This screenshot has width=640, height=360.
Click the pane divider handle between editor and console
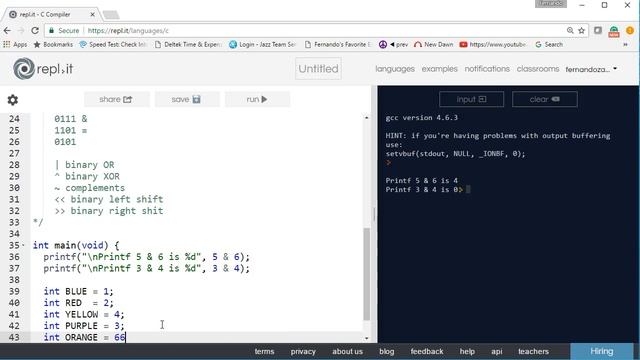(374, 214)
